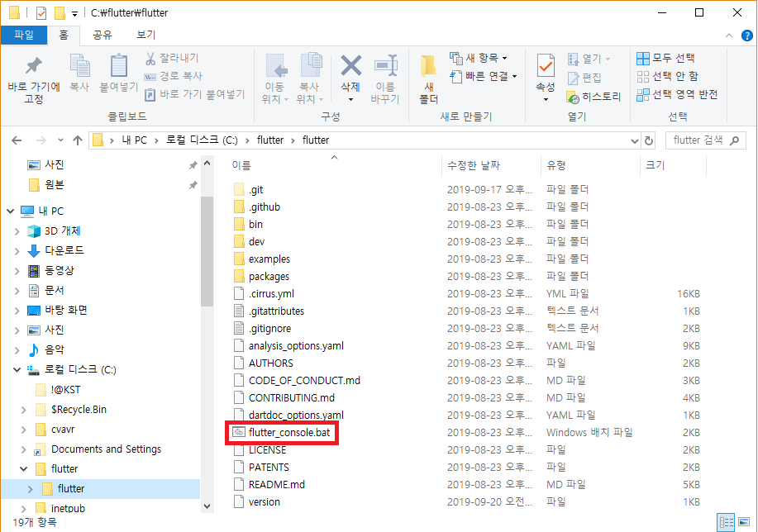The image size is (758, 532).
Task: Switch to Details view icon
Action: tap(726, 522)
